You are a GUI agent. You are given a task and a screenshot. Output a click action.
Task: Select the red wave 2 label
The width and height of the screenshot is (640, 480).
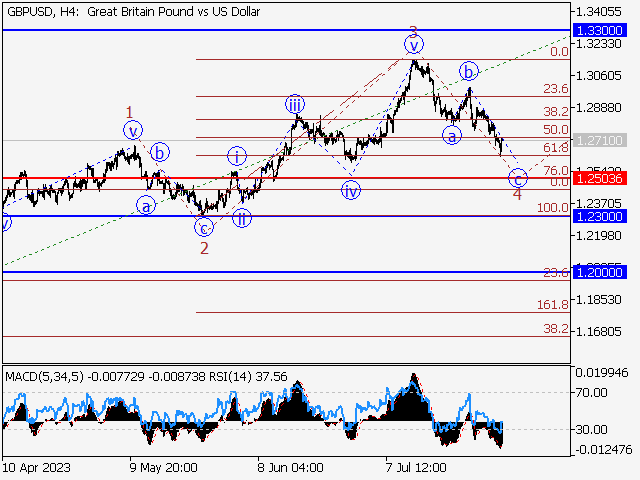pyautogui.click(x=204, y=248)
